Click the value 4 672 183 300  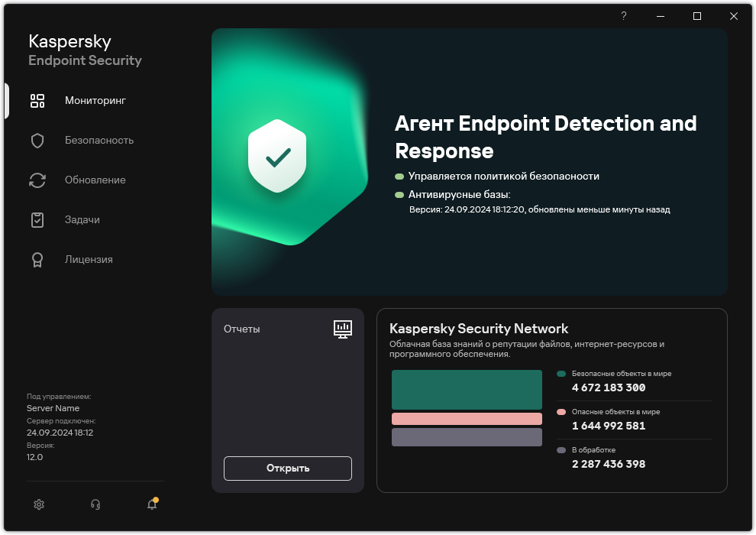609,387
